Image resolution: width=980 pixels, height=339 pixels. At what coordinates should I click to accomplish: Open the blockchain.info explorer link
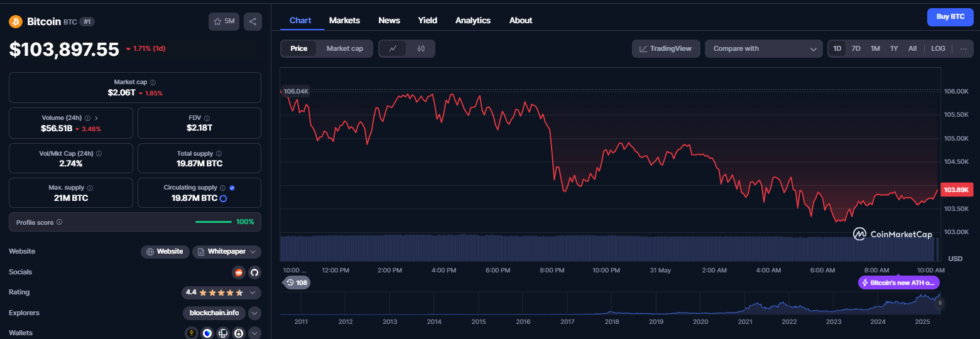click(214, 313)
